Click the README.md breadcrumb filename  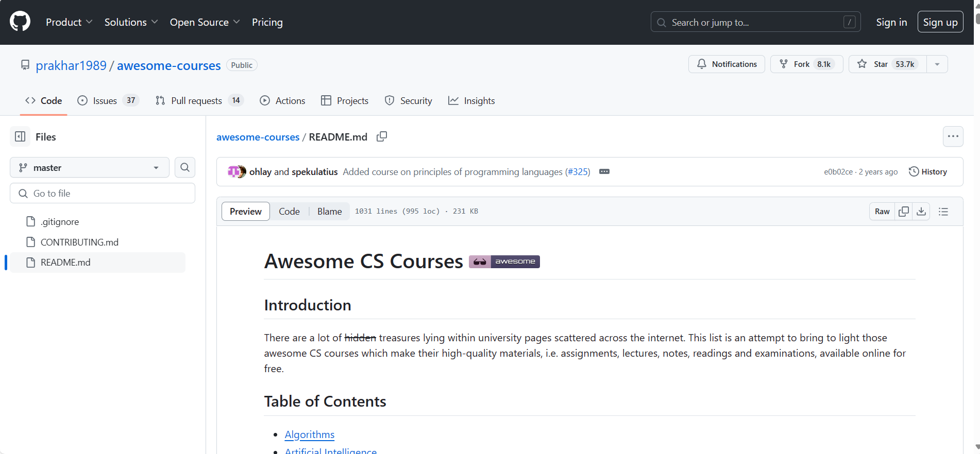[x=338, y=137]
